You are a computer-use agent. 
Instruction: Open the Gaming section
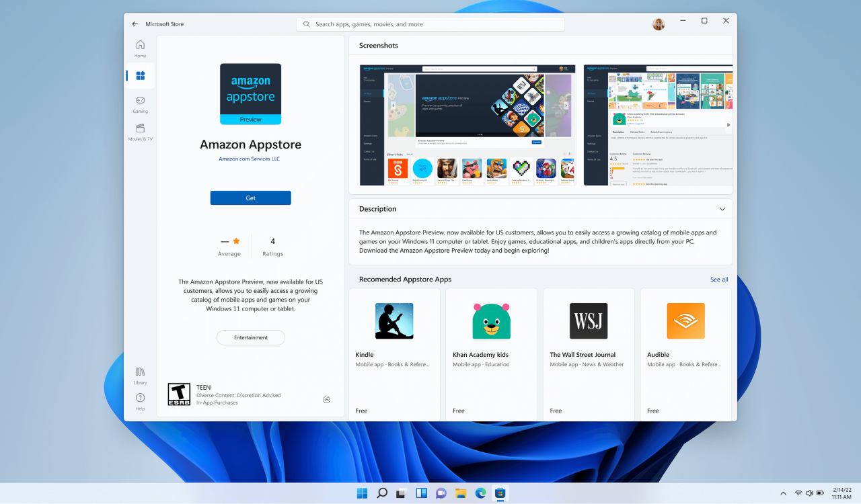click(x=140, y=104)
